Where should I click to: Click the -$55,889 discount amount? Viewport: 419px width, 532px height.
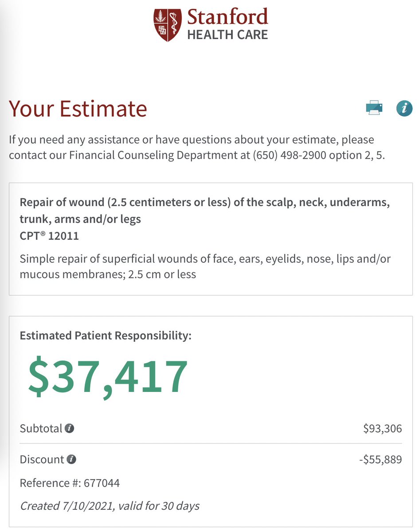pyautogui.click(x=380, y=459)
